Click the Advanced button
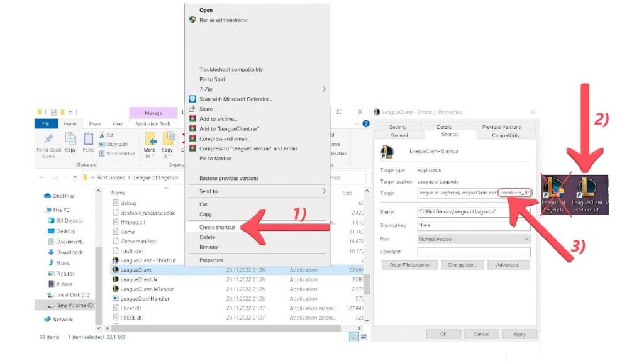The image size is (644, 363). pos(508,265)
